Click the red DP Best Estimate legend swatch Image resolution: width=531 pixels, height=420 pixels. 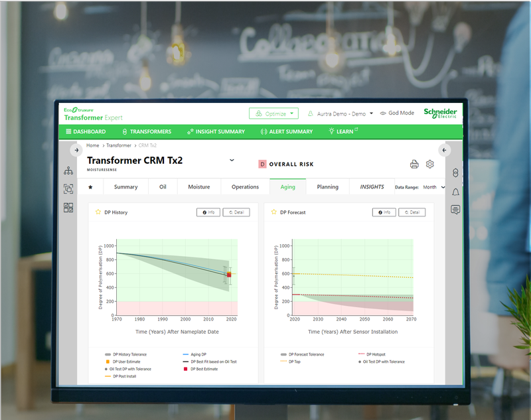[185, 369]
